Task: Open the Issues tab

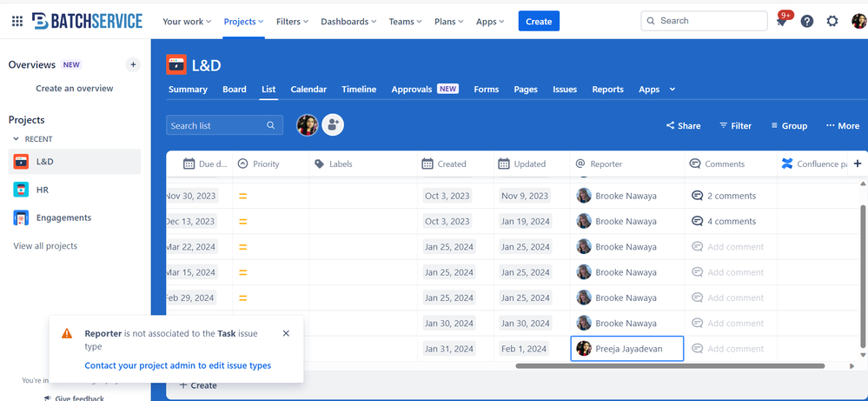Action: click(x=565, y=90)
